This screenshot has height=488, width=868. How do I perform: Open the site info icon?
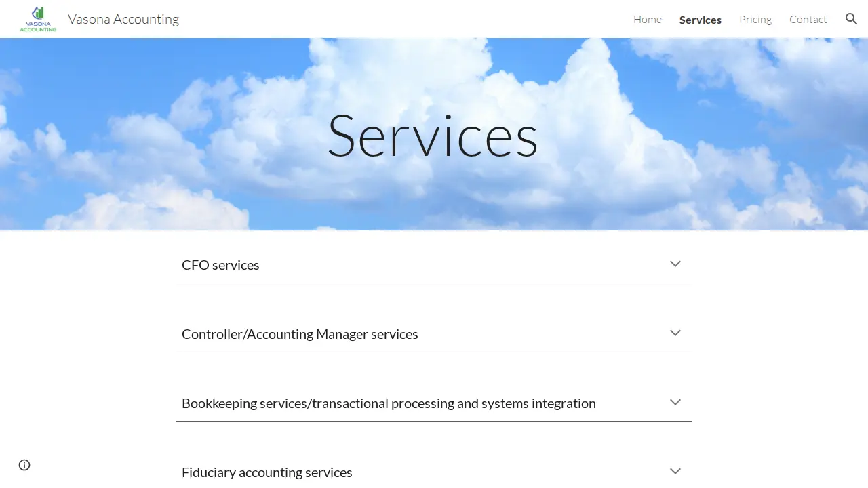(x=24, y=465)
